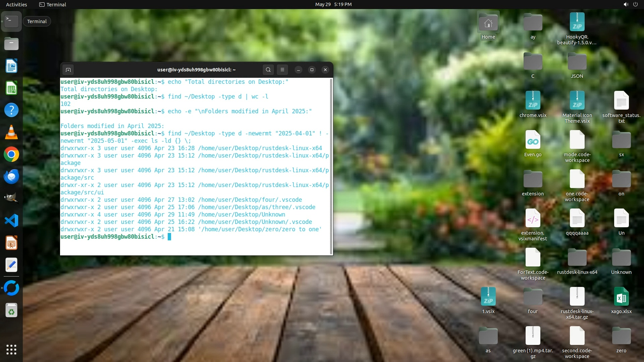
Task: Open the Terminal app menu in the top bar
Action: click(53, 4)
